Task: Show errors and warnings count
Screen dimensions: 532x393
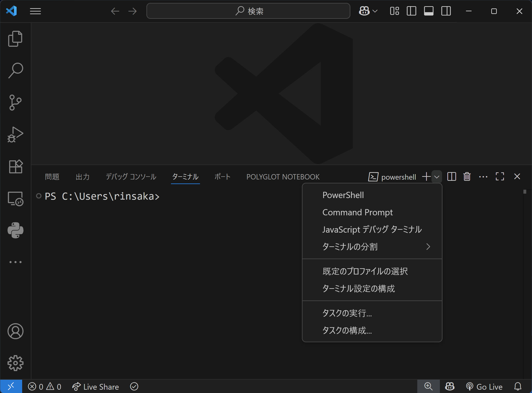Action: 45,387
